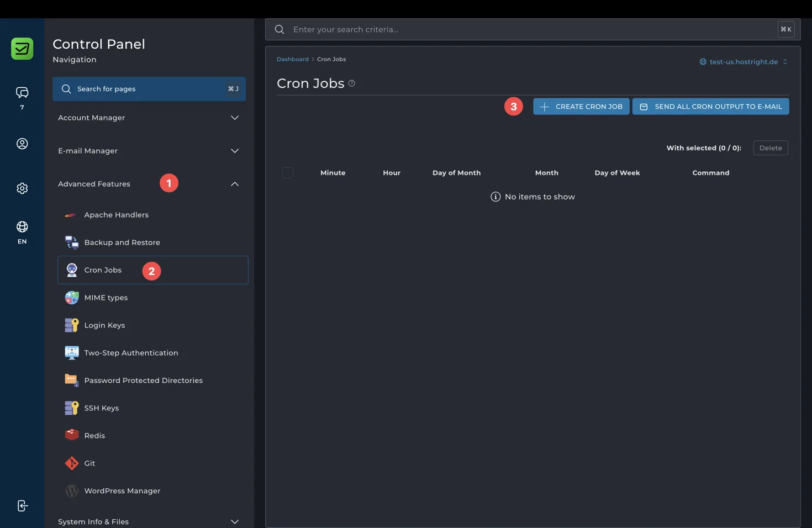The width and height of the screenshot is (812, 528).
Task: Select the Git navigation entry text
Action: (x=89, y=463)
